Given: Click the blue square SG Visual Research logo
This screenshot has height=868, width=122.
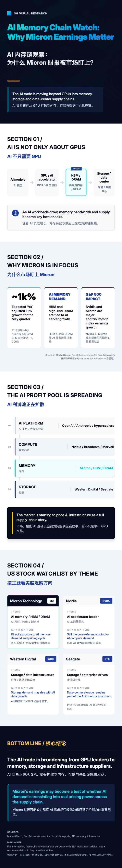Looking at the screenshot, I should pos(9,13).
